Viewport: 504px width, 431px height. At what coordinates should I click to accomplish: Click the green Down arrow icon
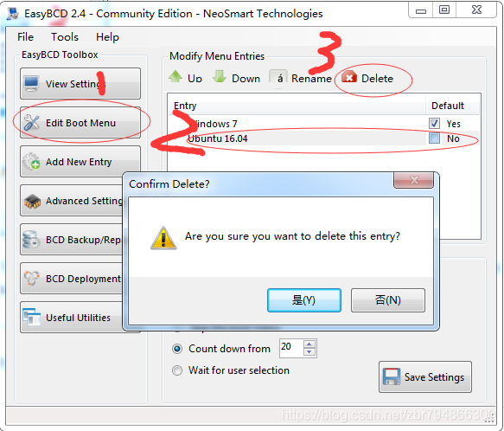[x=220, y=77]
